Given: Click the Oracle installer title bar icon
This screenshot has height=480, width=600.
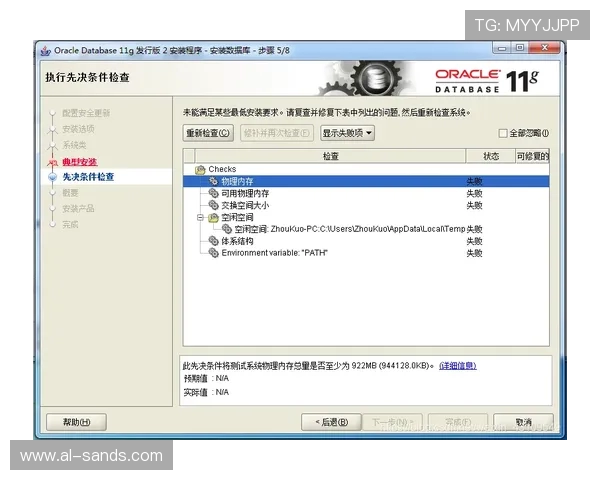Looking at the screenshot, I should point(45,48).
